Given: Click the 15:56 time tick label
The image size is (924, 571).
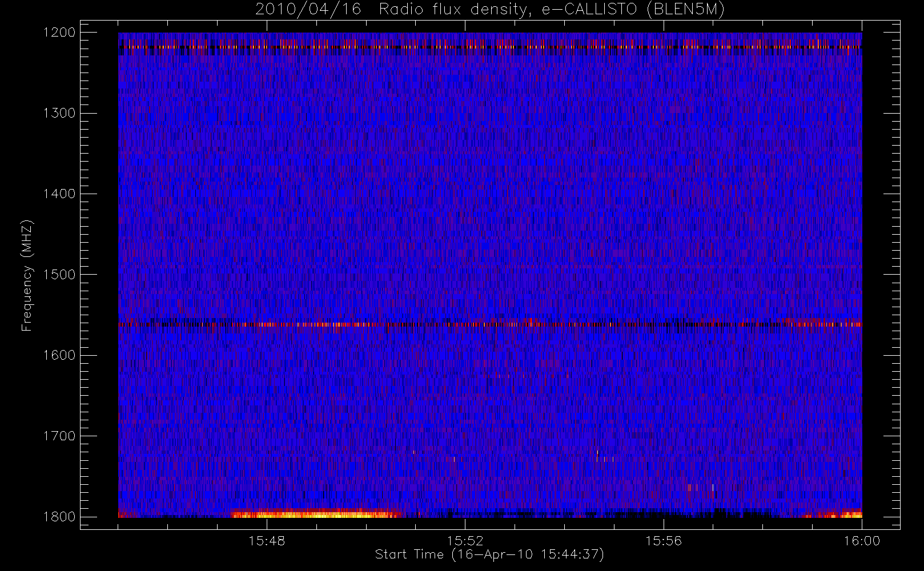Looking at the screenshot, I should coord(664,541).
